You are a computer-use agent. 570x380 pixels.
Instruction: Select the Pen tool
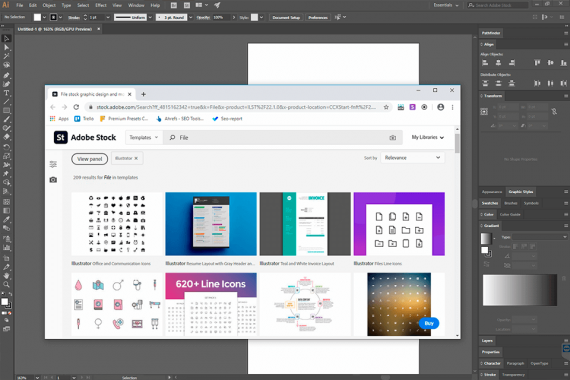pos(6,75)
